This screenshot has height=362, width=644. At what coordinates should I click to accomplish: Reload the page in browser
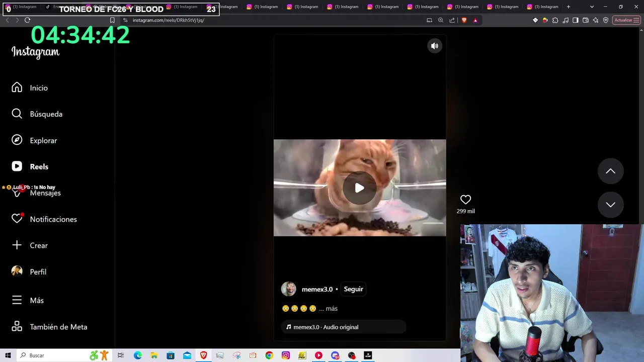coord(27,20)
